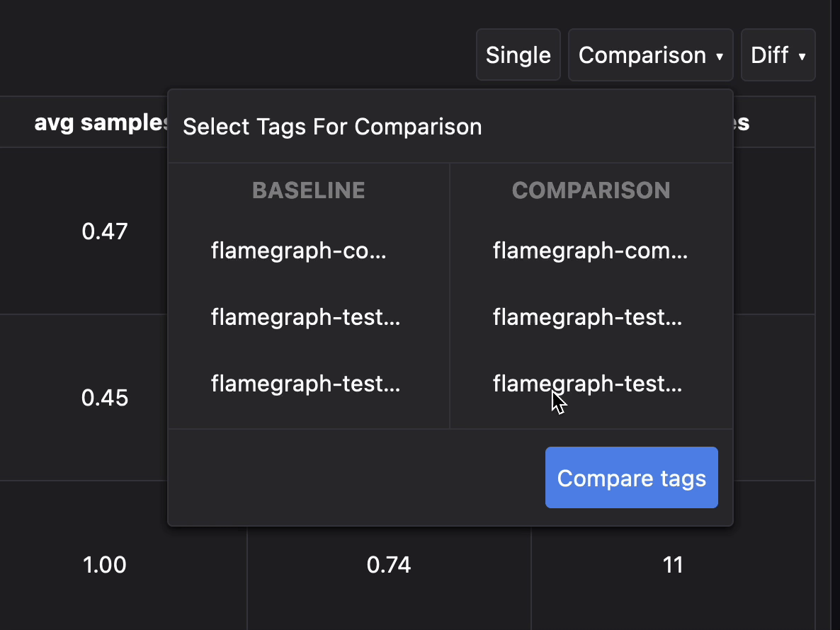Select the third comparison flamegraph-test tag

tap(587, 384)
